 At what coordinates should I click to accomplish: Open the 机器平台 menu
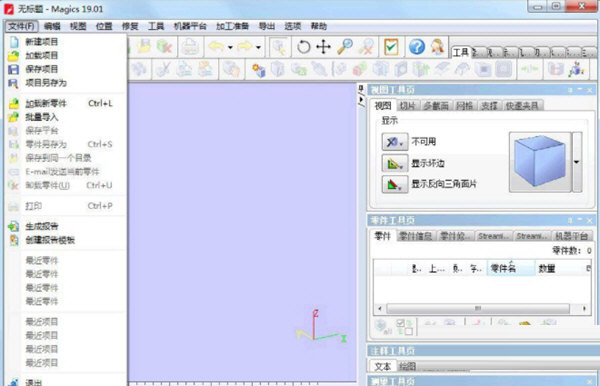coord(190,26)
